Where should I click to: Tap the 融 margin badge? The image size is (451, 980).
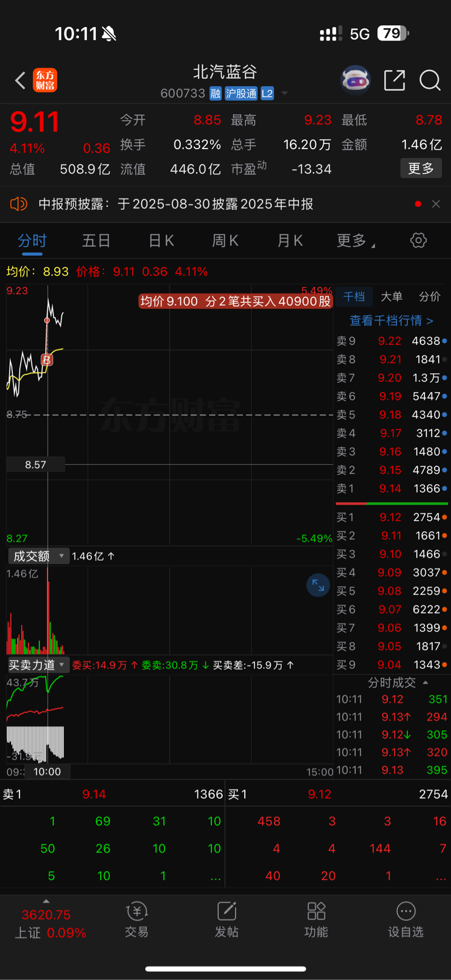tap(216, 93)
